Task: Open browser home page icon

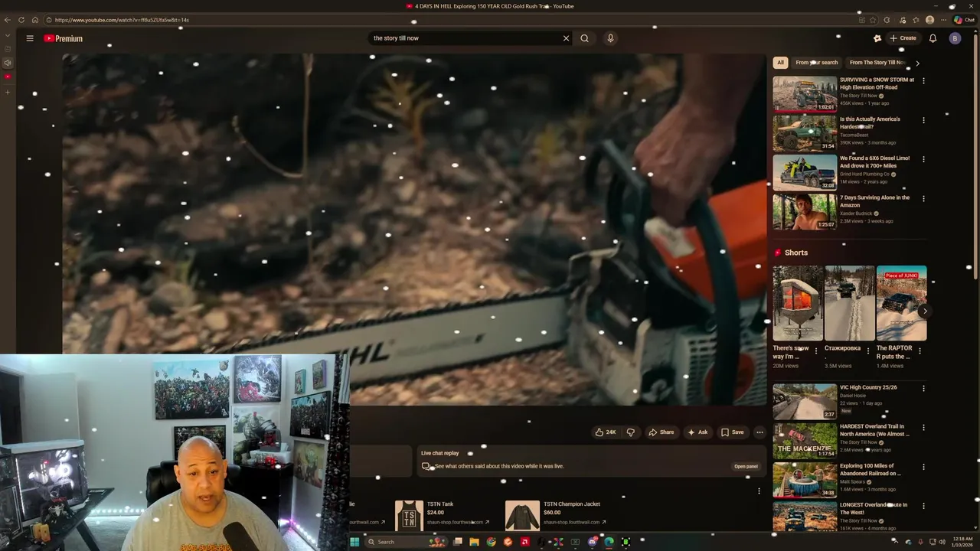Action: (x=35, y=20)
